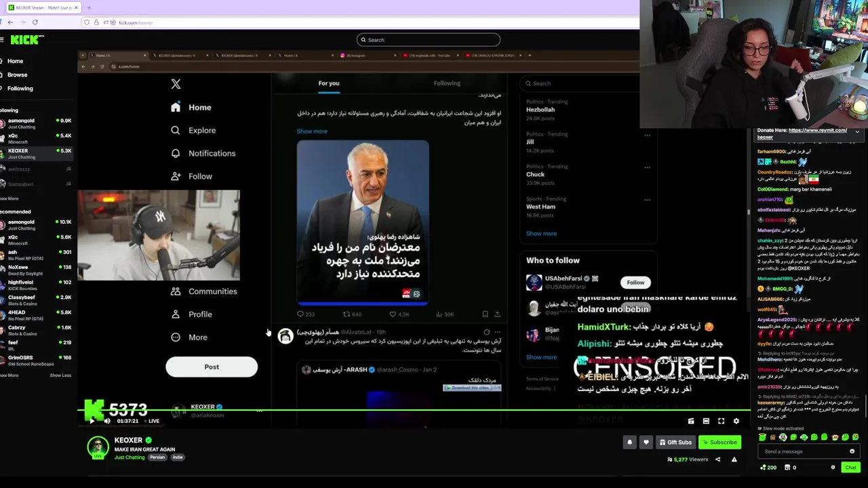
Task: Go to Home in Kick sidebar
Action: tap(15, 61)
